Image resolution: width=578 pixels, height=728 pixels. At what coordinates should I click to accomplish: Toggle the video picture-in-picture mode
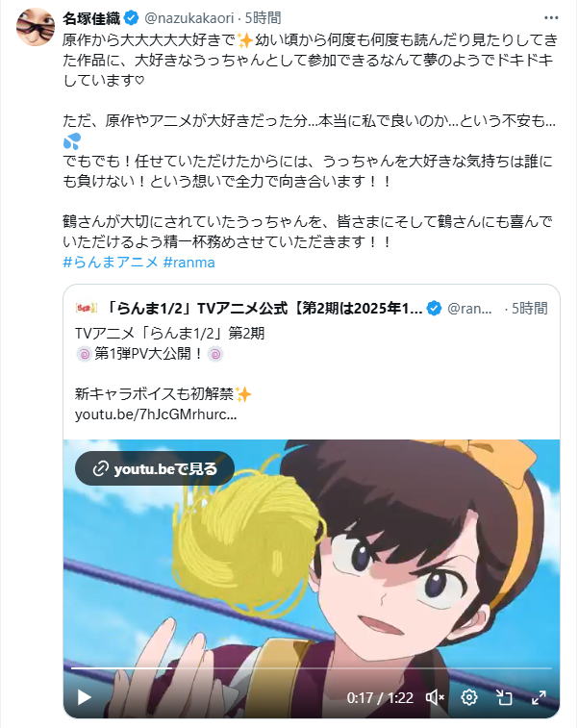click(504, 697)
